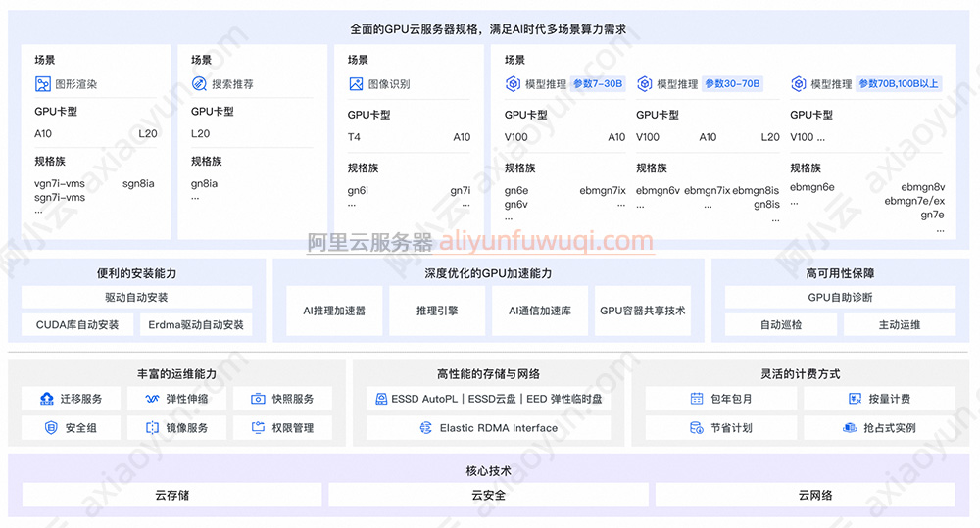This screenshot has width=980, height=528.
Task: Click the gn8is spec family text
Action: click(767, 205)
